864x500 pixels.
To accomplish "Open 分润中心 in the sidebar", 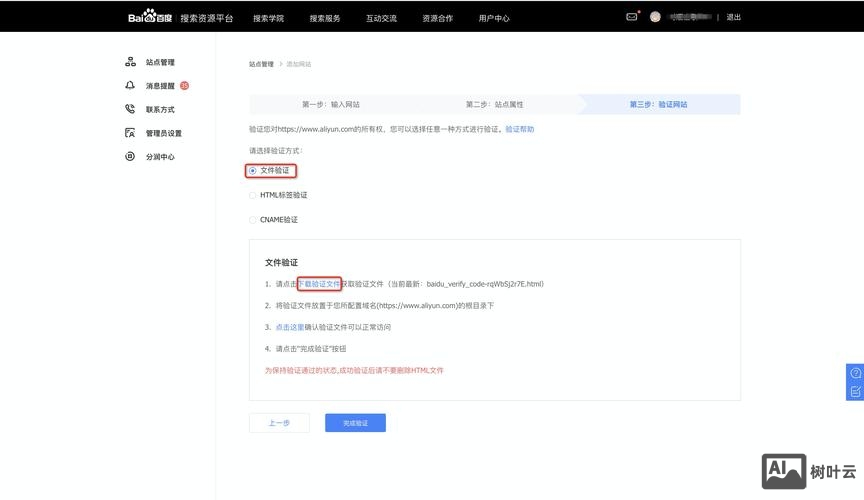I will point(160,157).
